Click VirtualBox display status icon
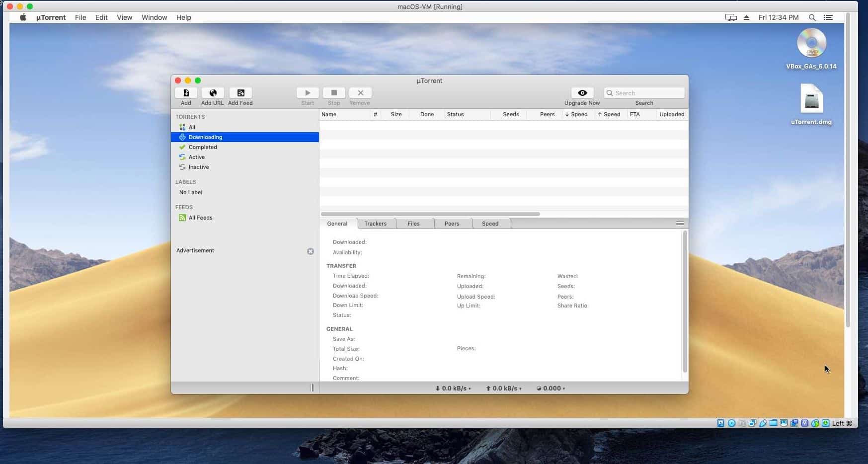 [784, 423]
